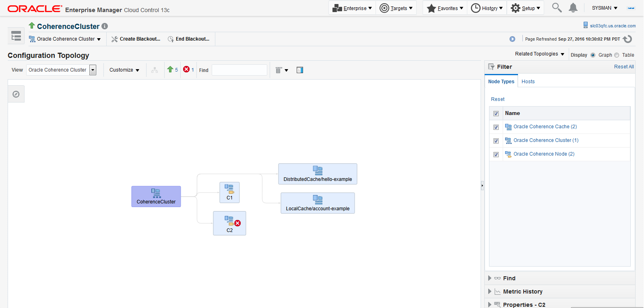Switch to the Hosts tab
This screenshot has height=308, width=644.
click(528, 82)
